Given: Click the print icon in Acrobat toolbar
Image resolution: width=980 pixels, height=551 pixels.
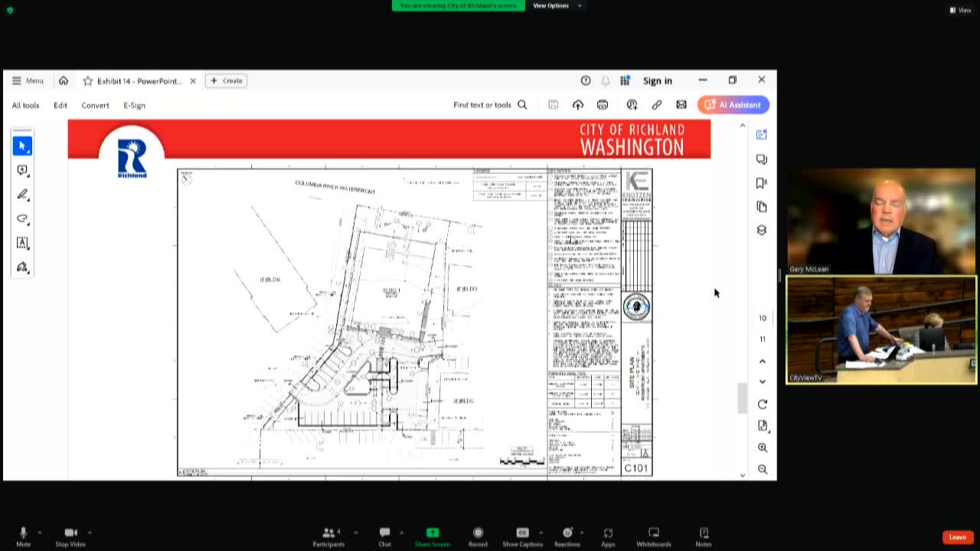Looking at the screenshot, I should pyautogui.click(x=603, y=105).
